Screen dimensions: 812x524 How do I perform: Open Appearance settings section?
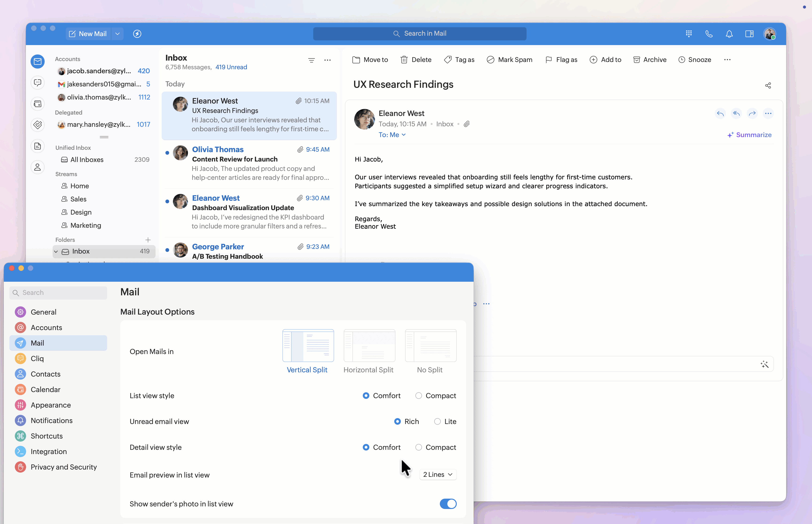51,405
